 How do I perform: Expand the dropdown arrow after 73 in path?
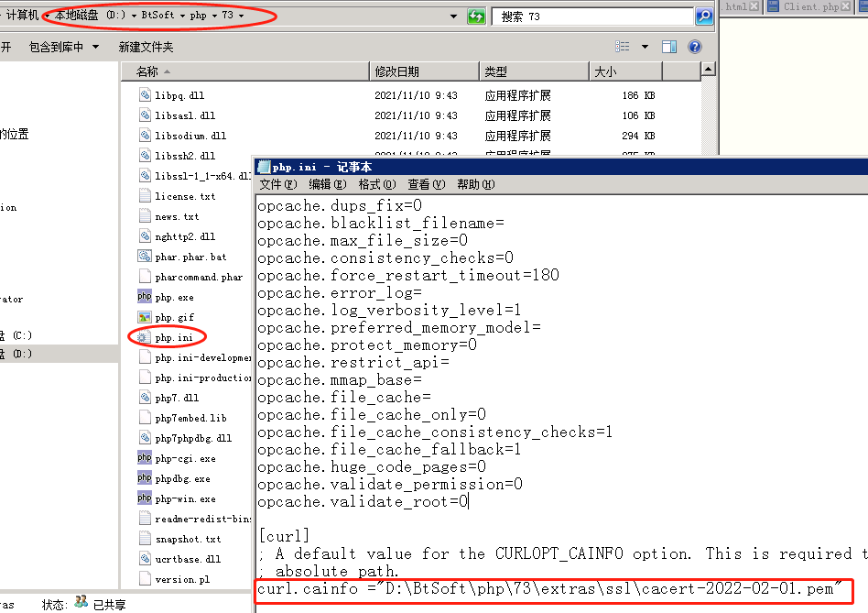click(242, 16)
